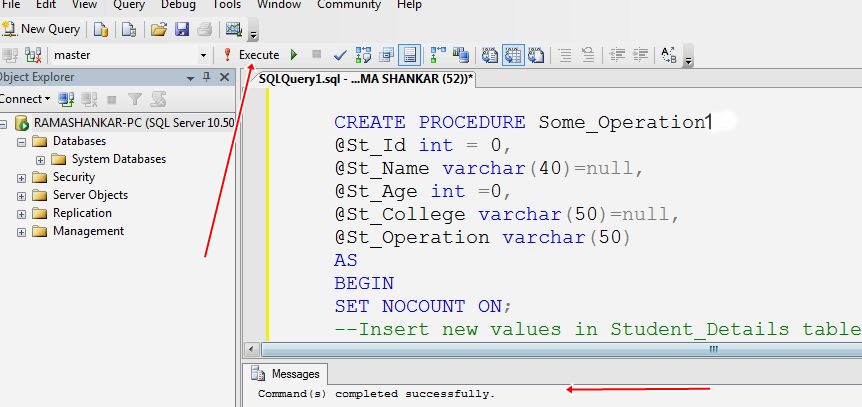Expand the Server Objects folder
This screenshot has width=862, height=407.
(21, 196)
